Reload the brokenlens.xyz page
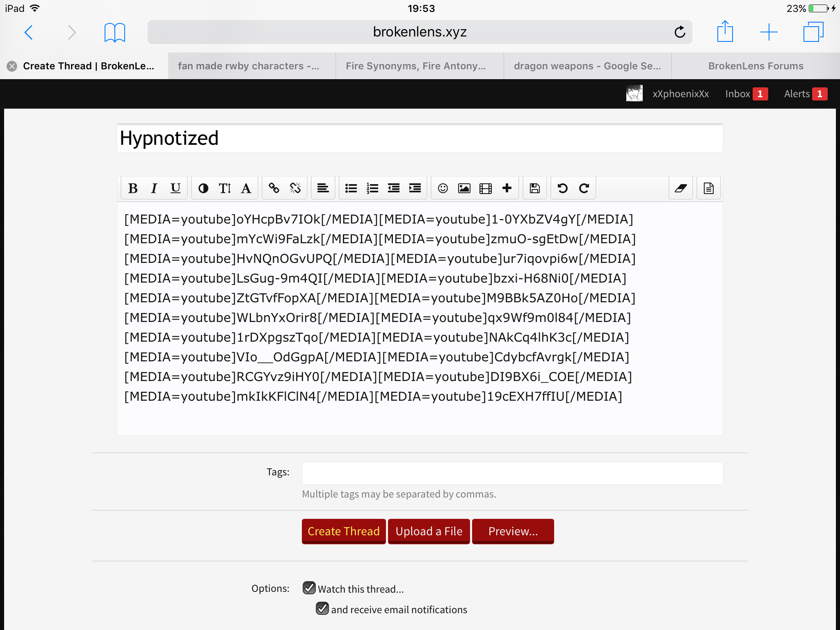The height and width of the screenshot is (630, 840). (x=680, y=32)
